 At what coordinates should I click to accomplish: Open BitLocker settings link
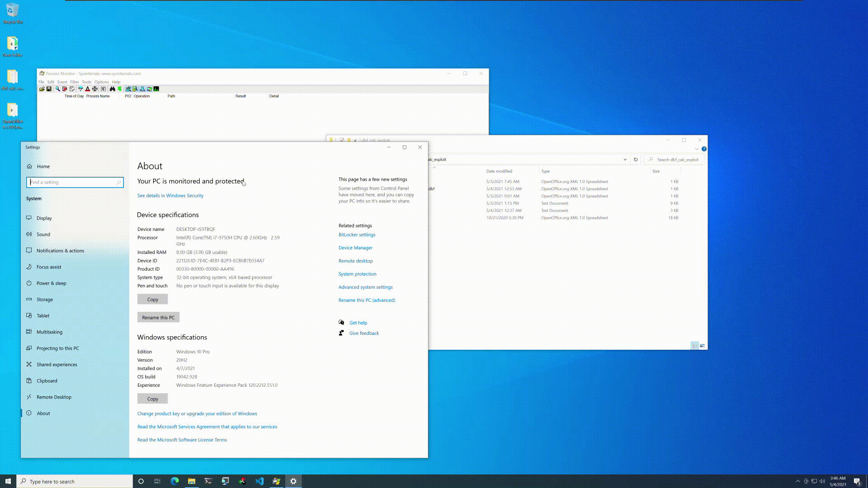tap(357, 235)
